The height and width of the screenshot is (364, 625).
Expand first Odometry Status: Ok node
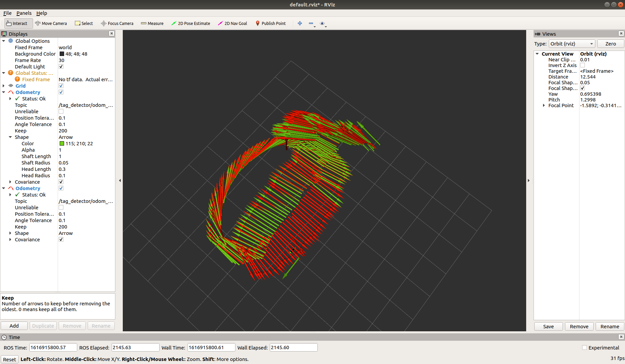(10, 98)
